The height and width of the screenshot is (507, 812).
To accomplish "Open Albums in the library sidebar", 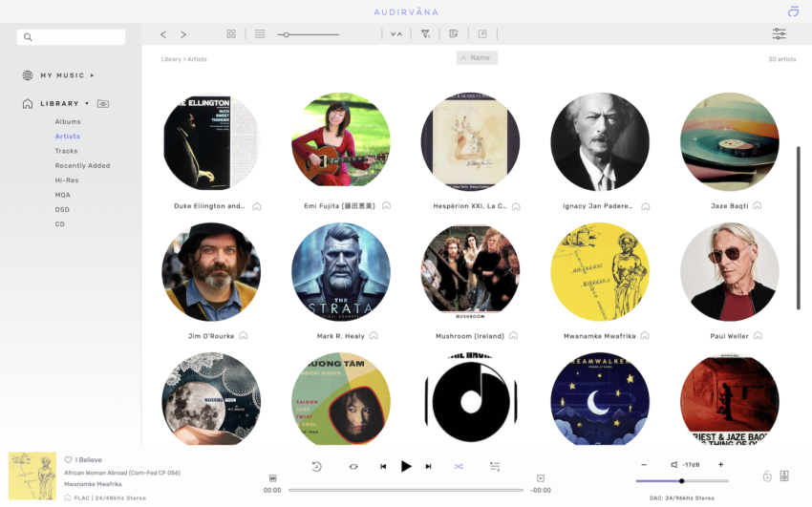I will coord(68,121).
